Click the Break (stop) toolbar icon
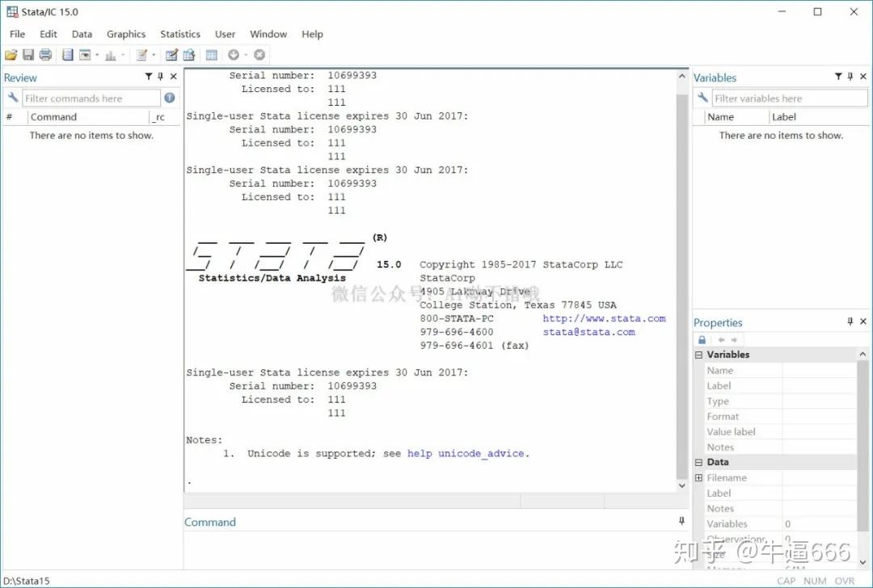This screenshot has width=873, height=588. click(x=259, y=54)
